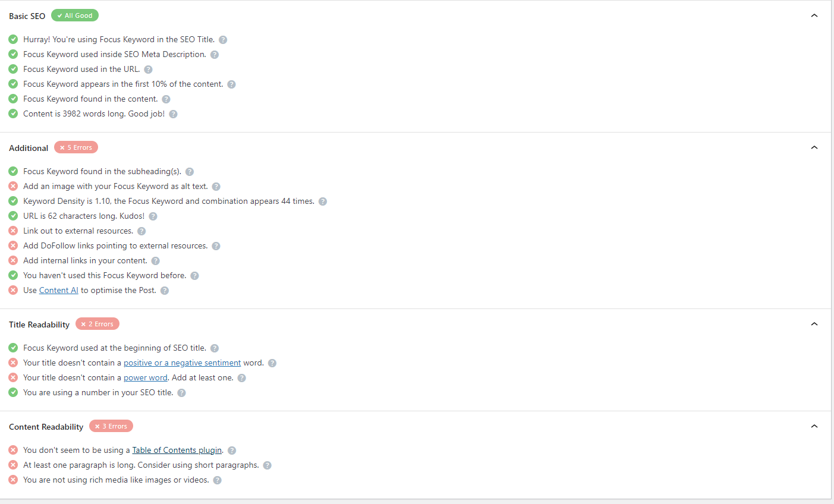Click help icon next to 'power word' warning
Screen dimensions: 834x504
coord(242,378)
